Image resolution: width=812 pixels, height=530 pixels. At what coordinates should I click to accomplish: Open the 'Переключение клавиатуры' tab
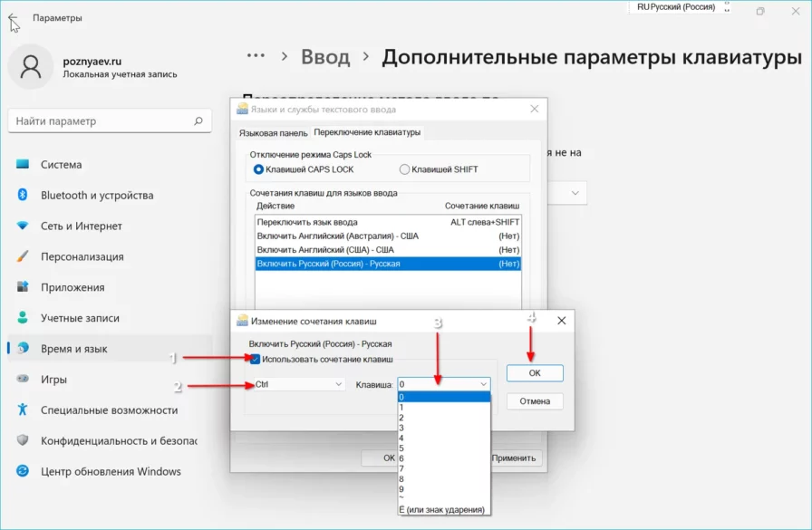(367, 132)
